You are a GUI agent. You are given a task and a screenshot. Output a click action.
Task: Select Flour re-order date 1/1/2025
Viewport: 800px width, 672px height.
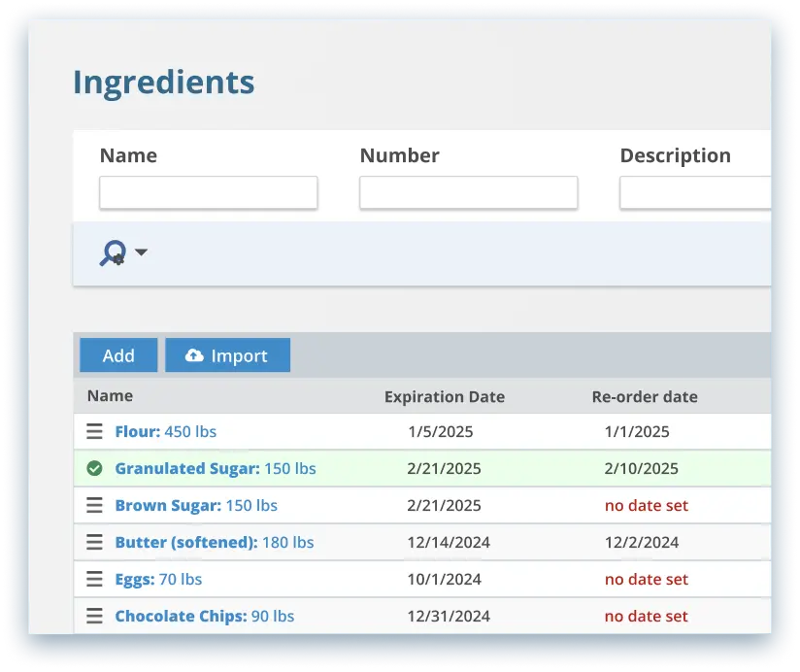pos(637,432)
